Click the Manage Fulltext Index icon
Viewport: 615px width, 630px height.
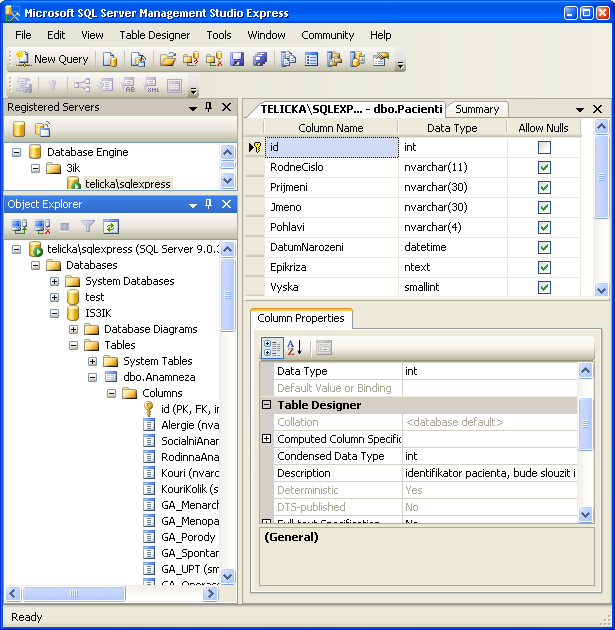point(129,85)
